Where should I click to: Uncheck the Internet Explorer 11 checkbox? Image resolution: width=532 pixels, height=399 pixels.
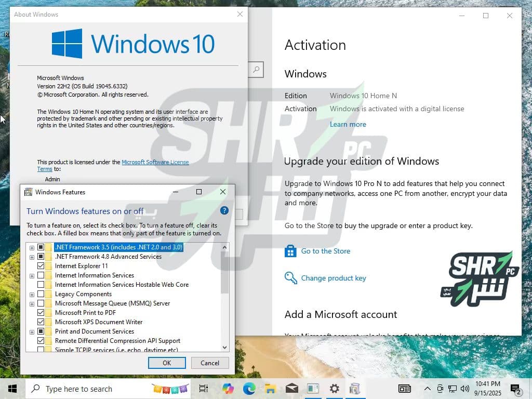coord(41,265)
